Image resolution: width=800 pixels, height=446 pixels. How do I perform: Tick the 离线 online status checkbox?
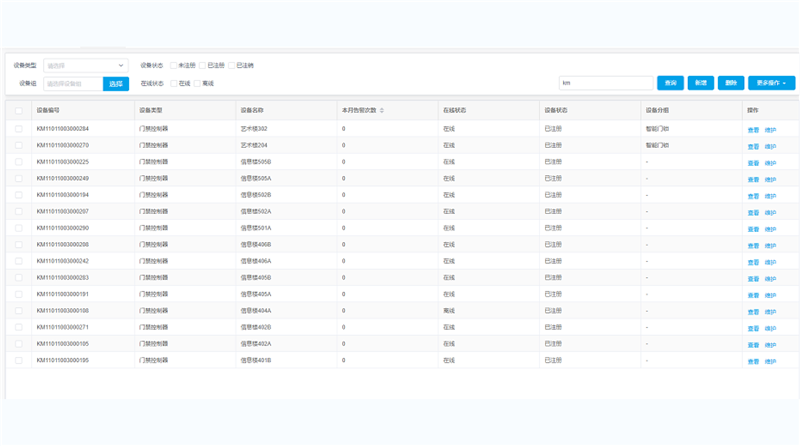197,83
